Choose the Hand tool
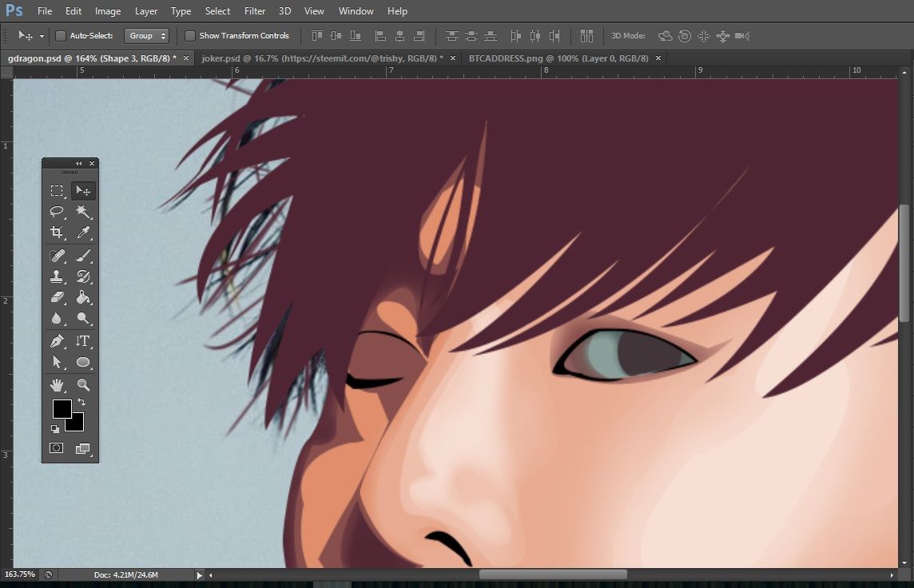The width and height of the screenshot is (914, 588). click(x=57, y=385)
